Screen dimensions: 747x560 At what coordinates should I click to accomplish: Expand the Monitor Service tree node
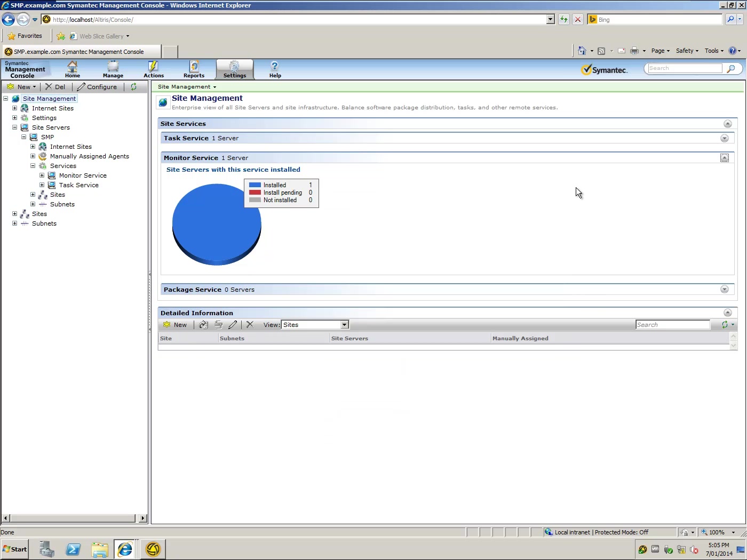click(x=42, y=175)
